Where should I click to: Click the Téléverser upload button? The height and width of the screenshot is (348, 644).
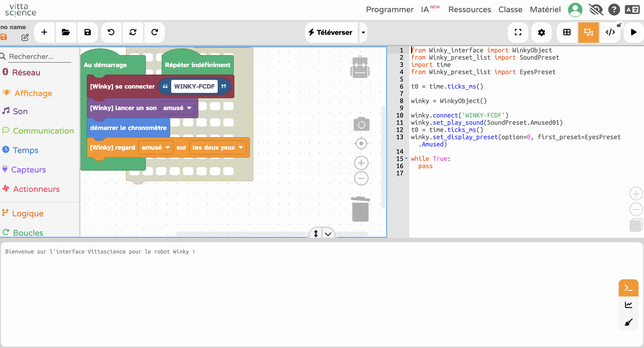coord(331,32)
